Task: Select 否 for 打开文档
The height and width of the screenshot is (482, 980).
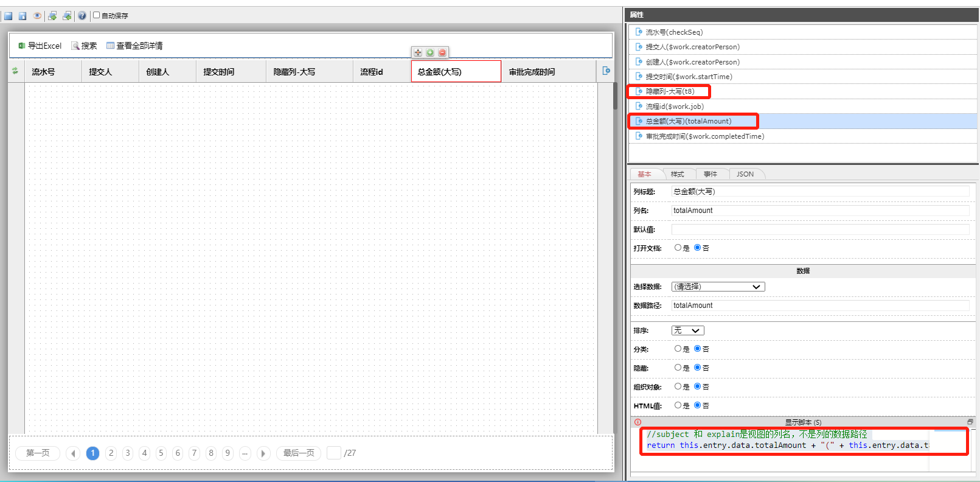Action: pos(697,248)
